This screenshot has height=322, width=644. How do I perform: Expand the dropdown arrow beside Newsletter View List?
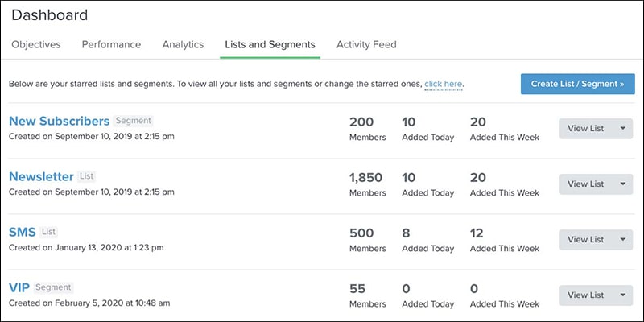tap(622, 184)
